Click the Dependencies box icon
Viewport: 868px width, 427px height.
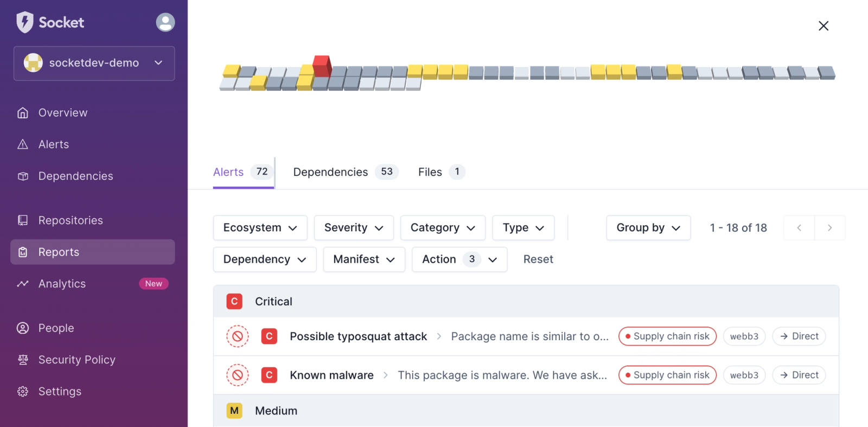point(23,176)
